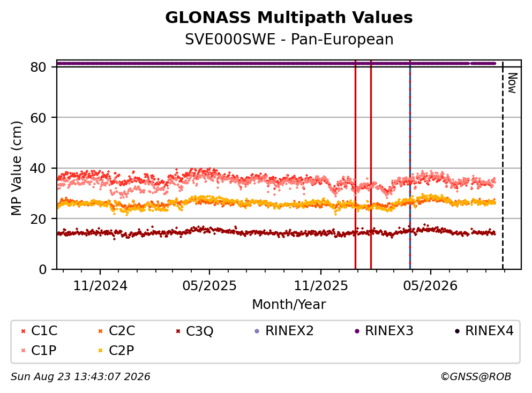Viewport: 532px width, 393px height.
Task: Click the RINEX4 black legend dot
Action: [x=457, y=331]
